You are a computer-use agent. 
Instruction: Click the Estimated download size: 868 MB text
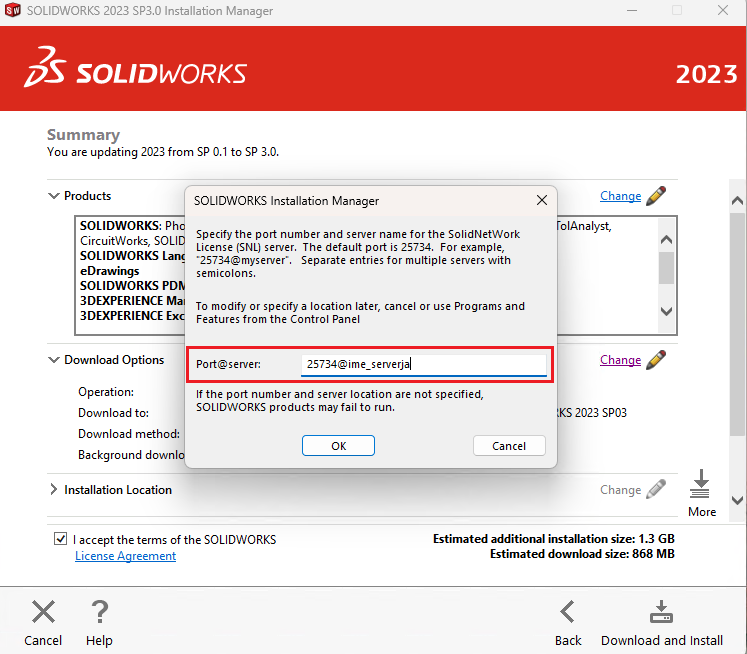[x=582, y=553]
